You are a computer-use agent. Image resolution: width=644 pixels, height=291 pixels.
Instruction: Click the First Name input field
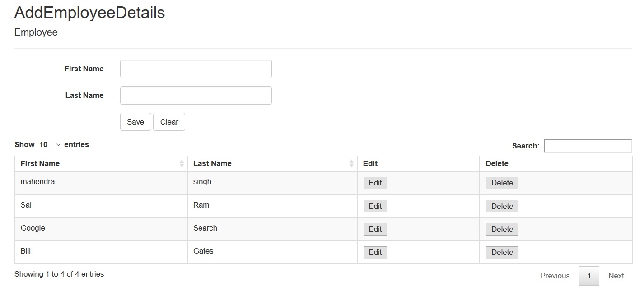coord(196,69)
